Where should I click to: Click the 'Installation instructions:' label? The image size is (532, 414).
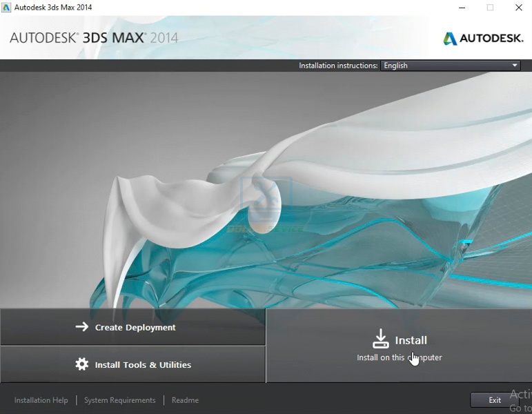pos(338,66)
